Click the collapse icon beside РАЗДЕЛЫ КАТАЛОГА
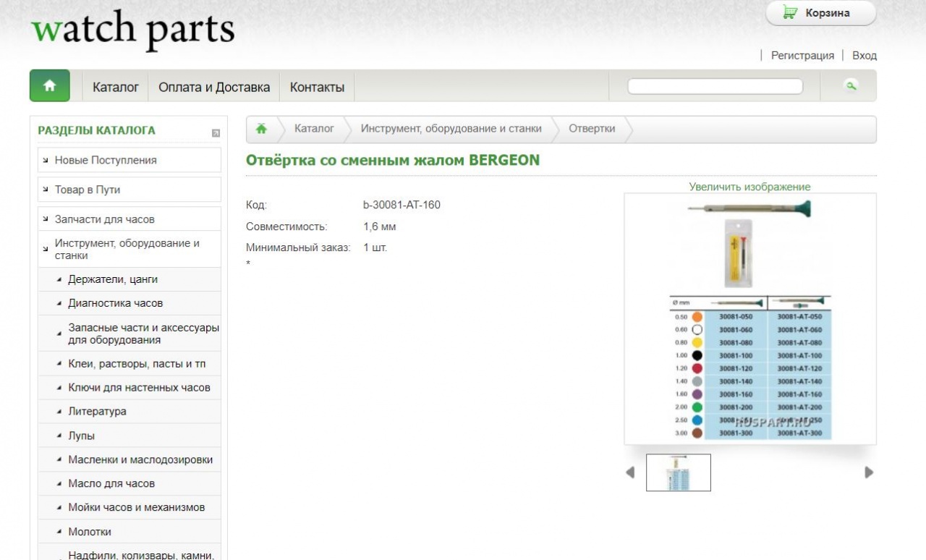 point(216,133)
